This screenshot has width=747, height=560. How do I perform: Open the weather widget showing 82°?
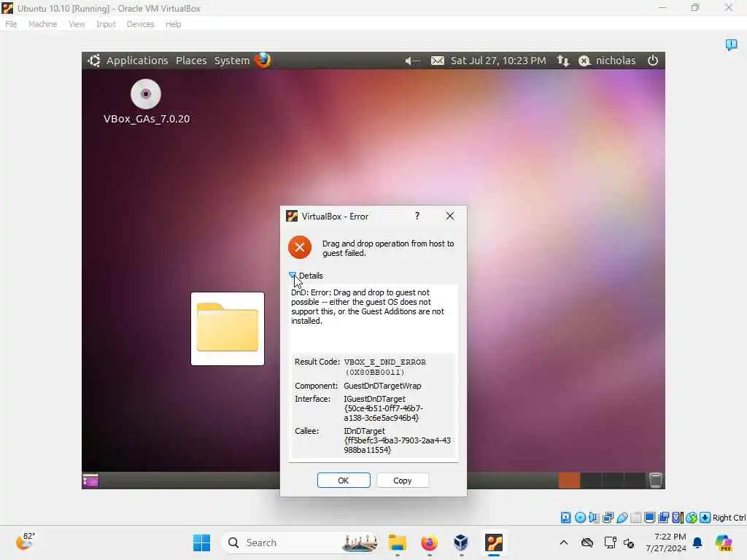[x=25, y=542]
